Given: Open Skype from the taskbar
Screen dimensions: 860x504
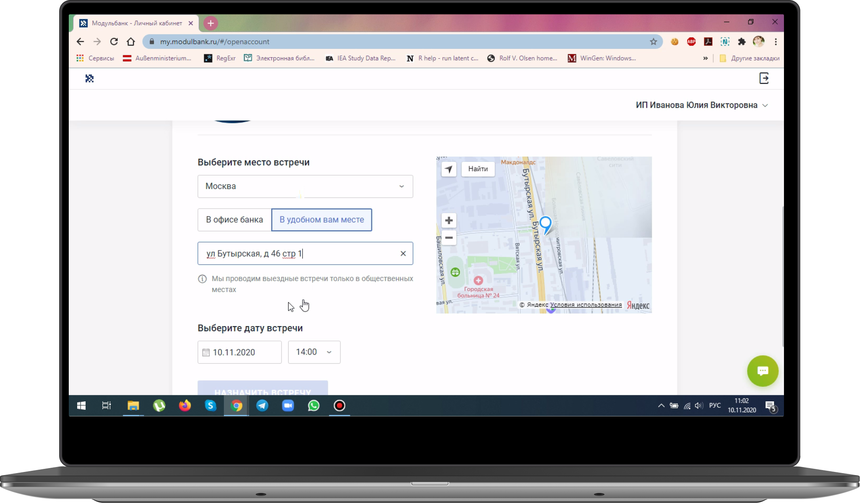Looking at the screenshot, I should click(211, 405).
